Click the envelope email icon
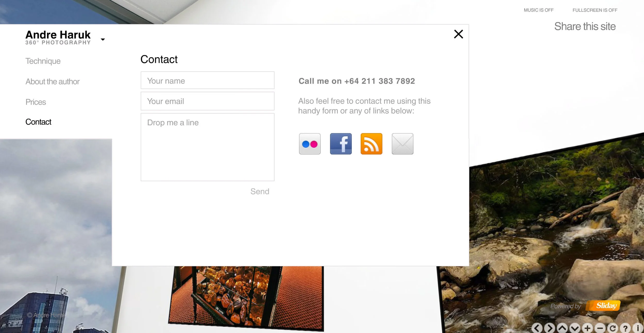This screenshot has width=644, height=333. 402,144
